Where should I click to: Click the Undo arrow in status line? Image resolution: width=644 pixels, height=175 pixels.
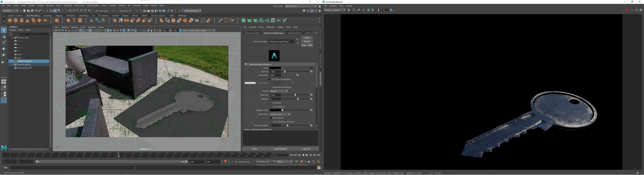[36, 11]
